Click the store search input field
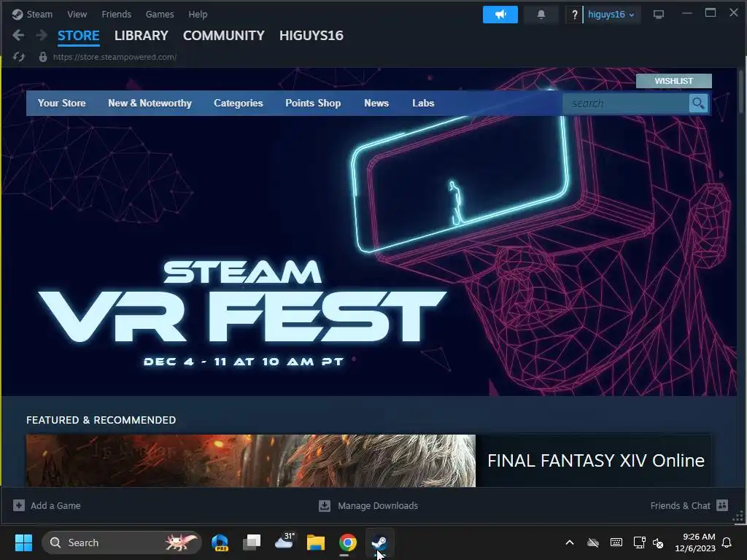The height and width of the screenshot is (560, 747). click(x=625, y=104)
